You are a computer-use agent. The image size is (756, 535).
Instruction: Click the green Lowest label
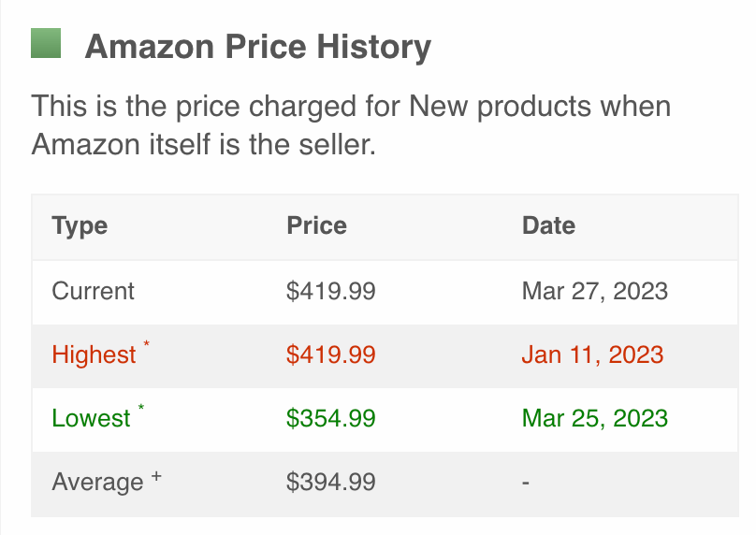[91, 418]
